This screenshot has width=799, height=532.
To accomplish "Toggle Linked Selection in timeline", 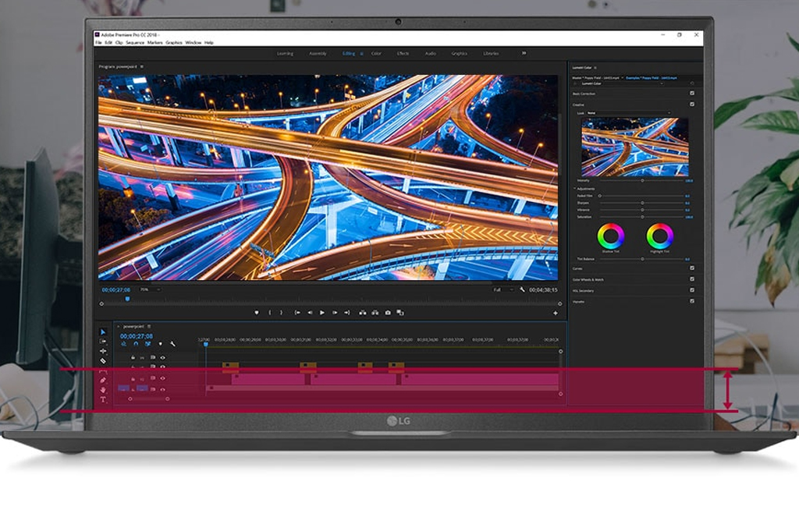I will 147,344.
